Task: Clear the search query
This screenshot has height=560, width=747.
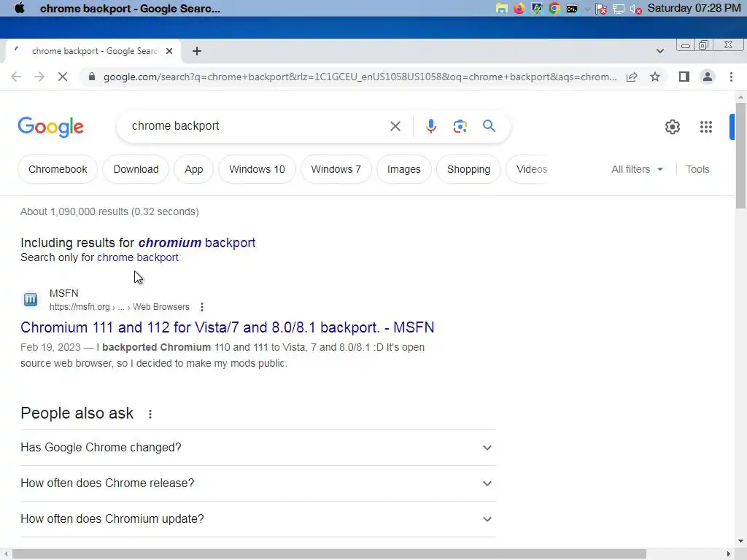Action: click(395, 126)
